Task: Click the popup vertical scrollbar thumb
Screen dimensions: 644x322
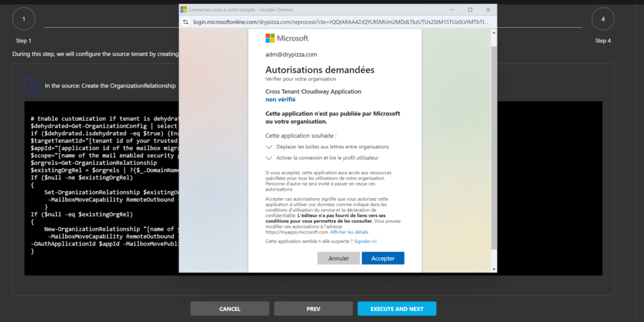Action: click(x=494, y=148)
